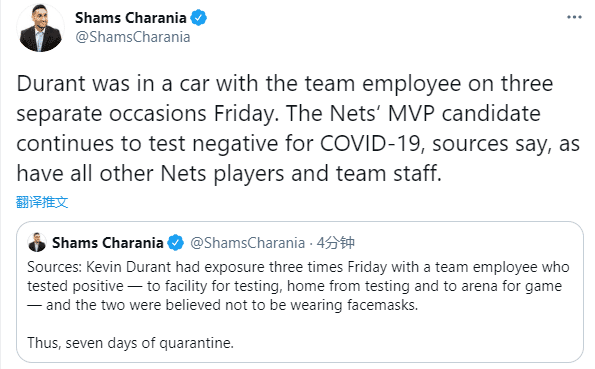The width and height of the screenshot is (595, 369).
Task: Click the top @ShamsCharania handle
Action: [132, 37]
